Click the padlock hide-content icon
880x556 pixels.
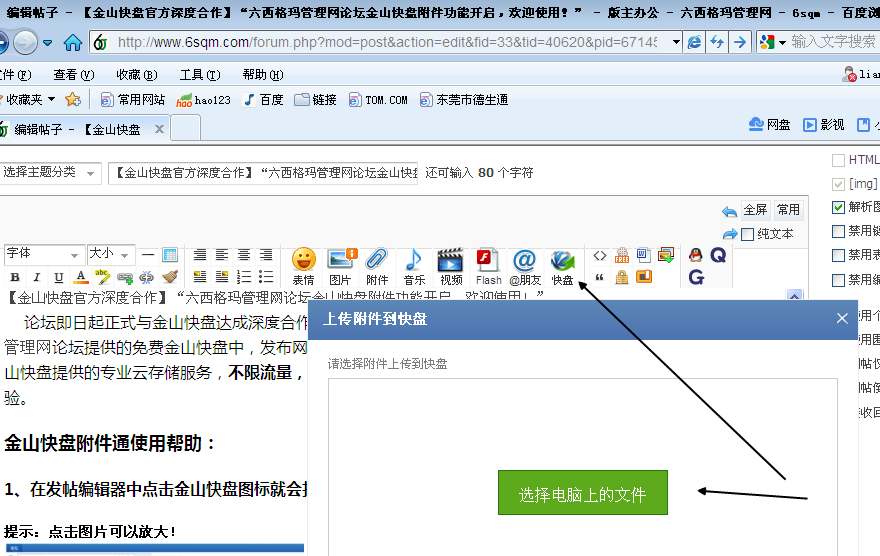point(621,277)
